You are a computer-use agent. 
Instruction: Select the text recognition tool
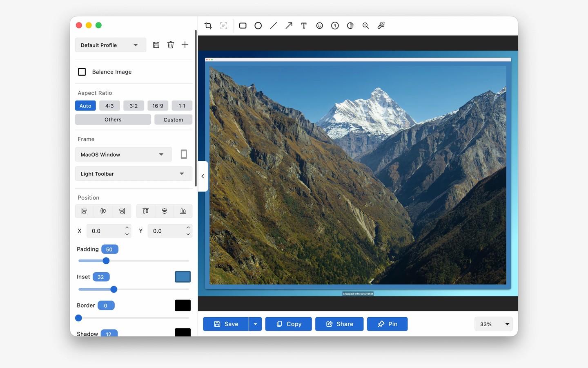pyautogui.click(x=223, y=25)
